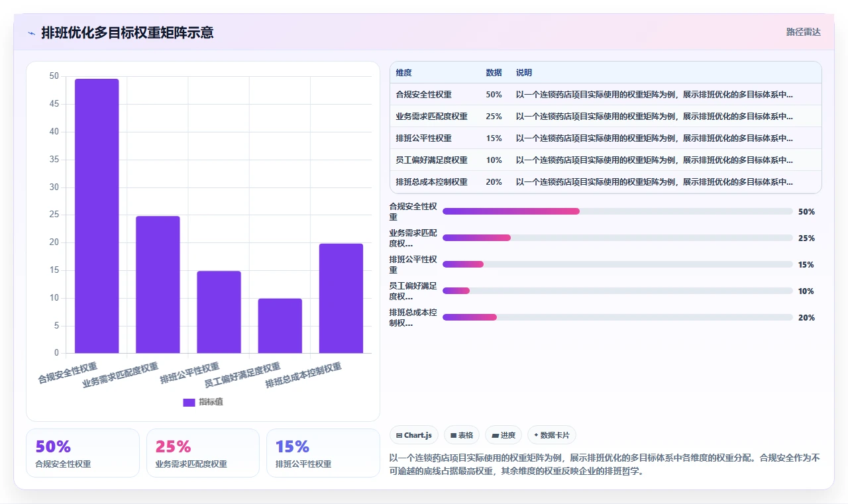This screenshot has height=504, width=848.
Task: Toggle the 指标值 legend color box
Action: pyautogui.click(x=189, y=402)
